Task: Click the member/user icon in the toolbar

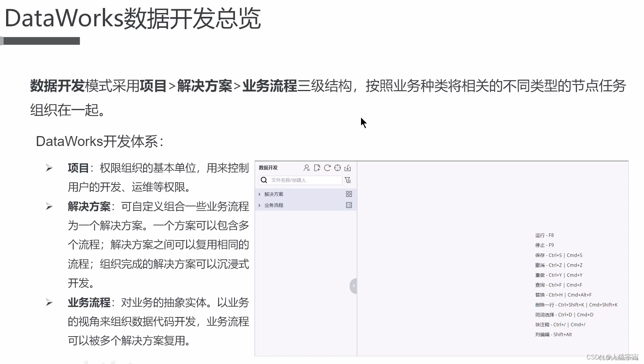Action: 307,168
